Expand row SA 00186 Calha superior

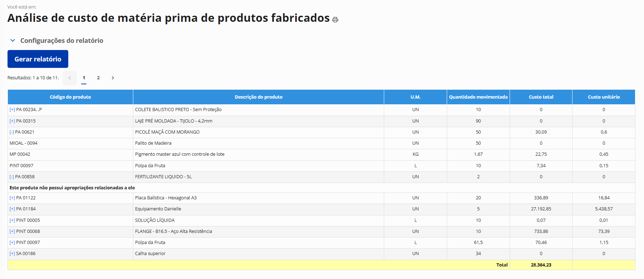coord(12,254)
